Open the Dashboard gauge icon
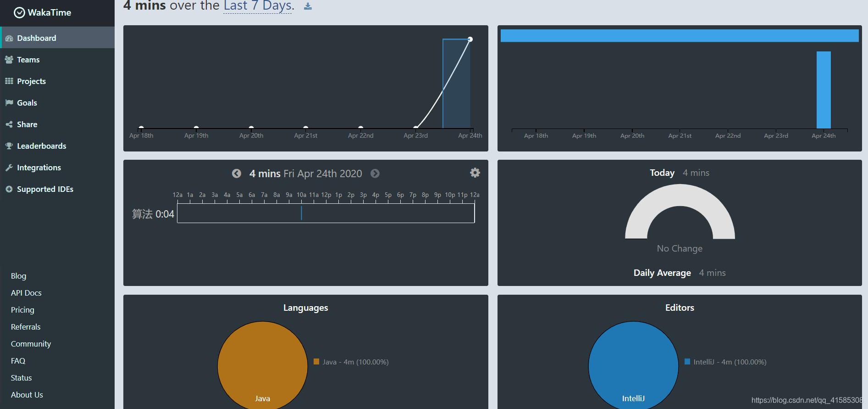The height and width of the screenshot is (409, 868). pos(9,39)
